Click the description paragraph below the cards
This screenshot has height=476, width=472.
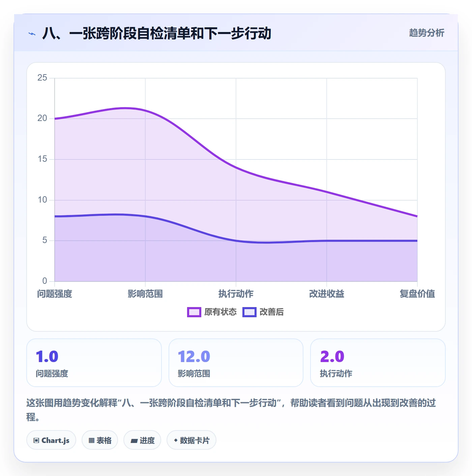231,410
